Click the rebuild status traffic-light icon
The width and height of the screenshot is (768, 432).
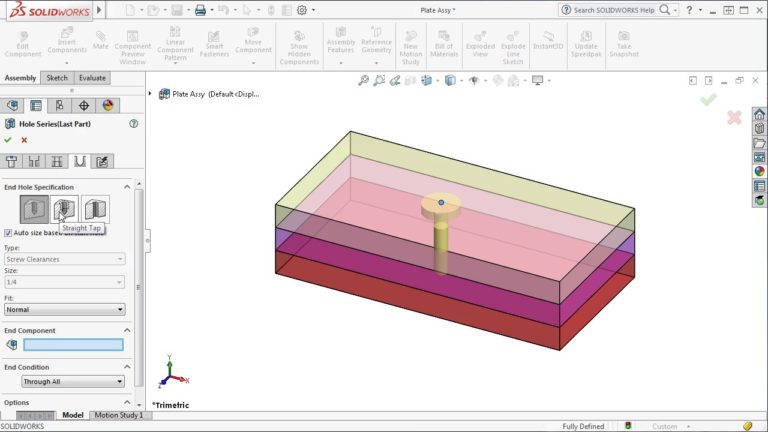[x=628, y=426]
